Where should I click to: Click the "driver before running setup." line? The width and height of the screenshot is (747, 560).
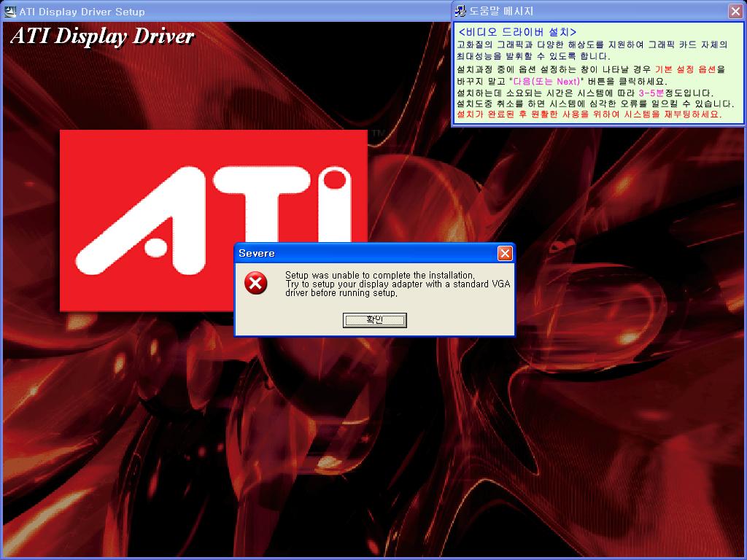click(341, 293)
